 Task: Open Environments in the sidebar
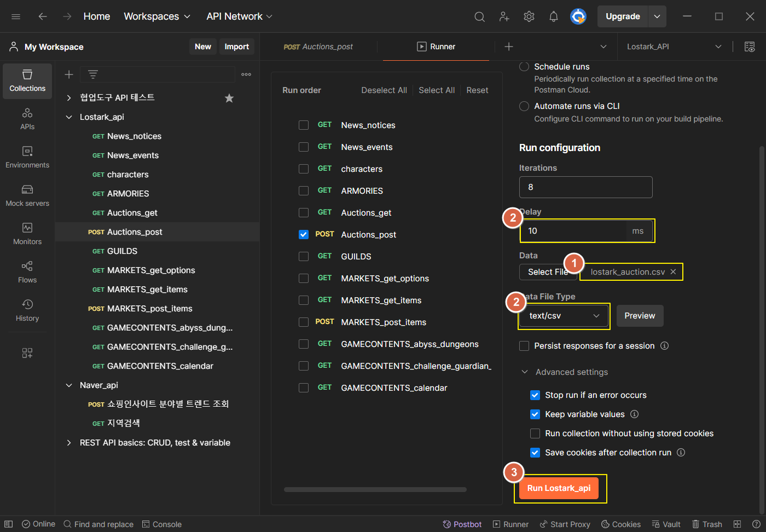pos(27,158)
